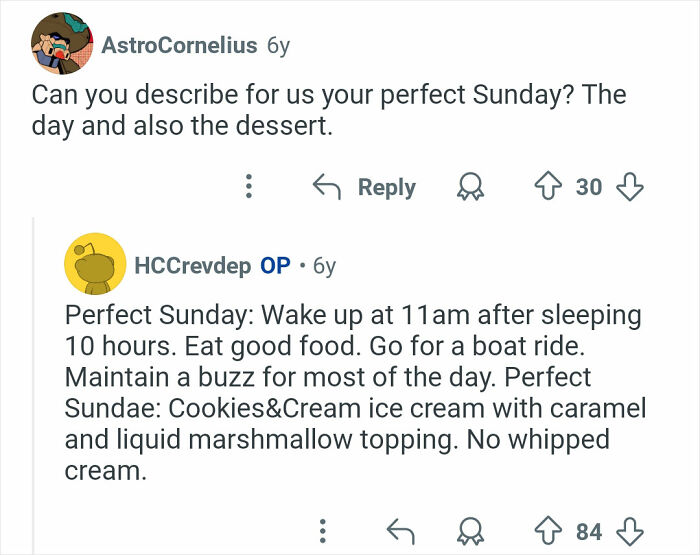Reply to AstroCornelius's comment
Image resolution: width=700 pixels, height=555 pixels.
coord(366,187)
